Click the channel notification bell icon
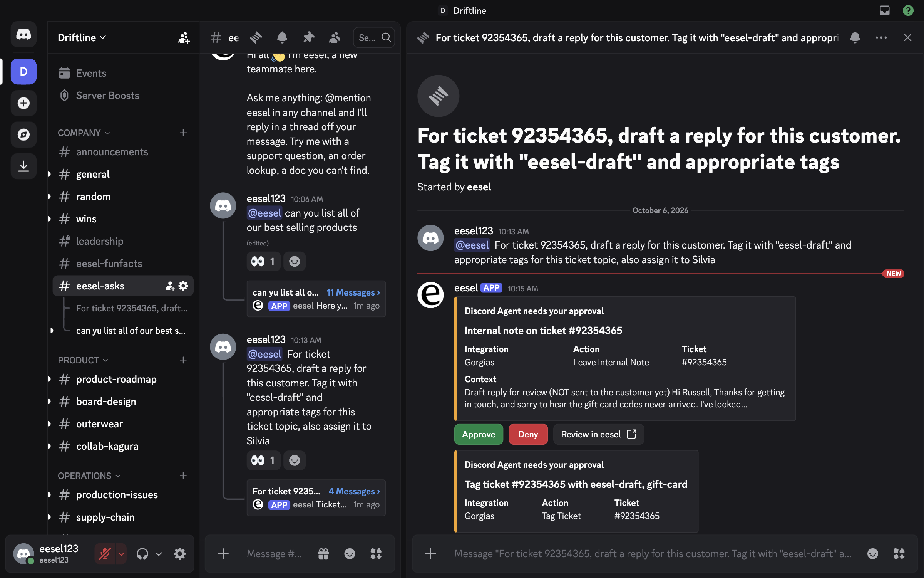 [x=282, y=37]
